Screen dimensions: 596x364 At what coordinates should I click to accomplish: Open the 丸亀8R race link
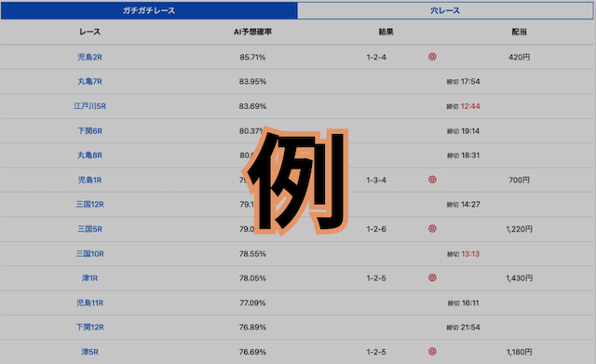pos(89,155)
